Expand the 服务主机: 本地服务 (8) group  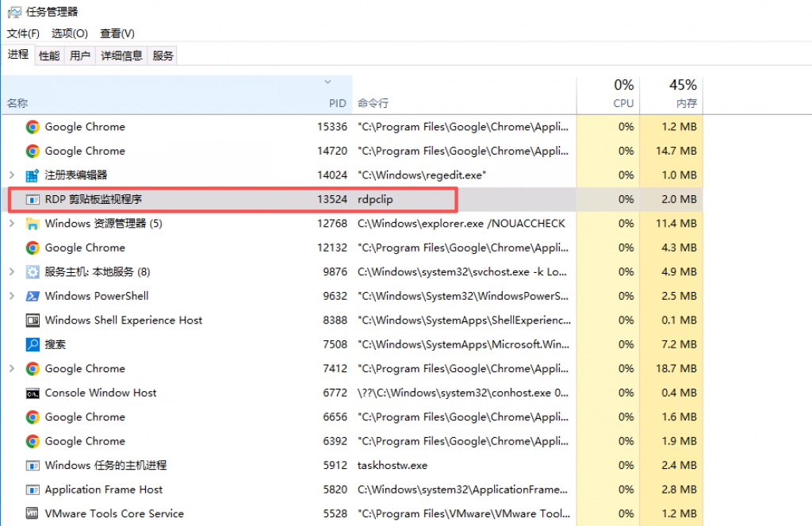(11, 272)
